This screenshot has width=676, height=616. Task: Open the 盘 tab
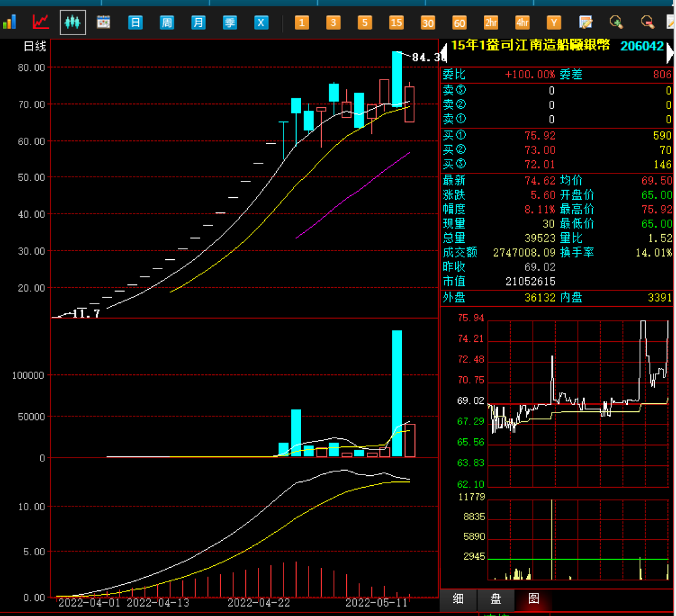pos(496,598)
